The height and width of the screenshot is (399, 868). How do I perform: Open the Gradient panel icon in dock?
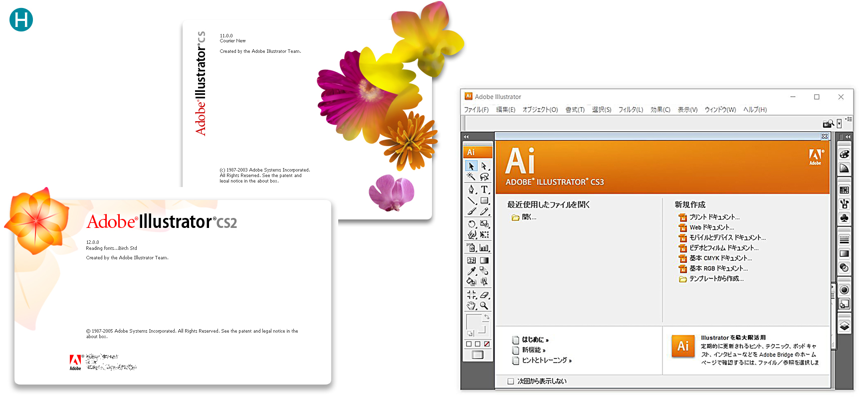pyautogui.click(x=844, y=254)
